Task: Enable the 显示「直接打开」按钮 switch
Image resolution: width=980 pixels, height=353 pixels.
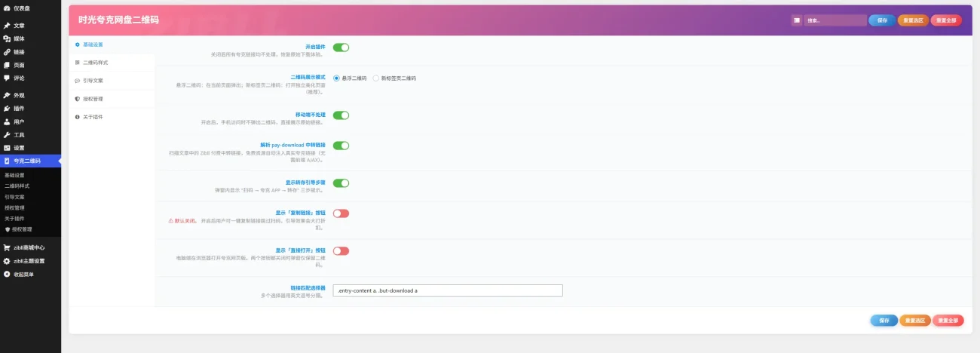Action: click(x=341, y=251)
